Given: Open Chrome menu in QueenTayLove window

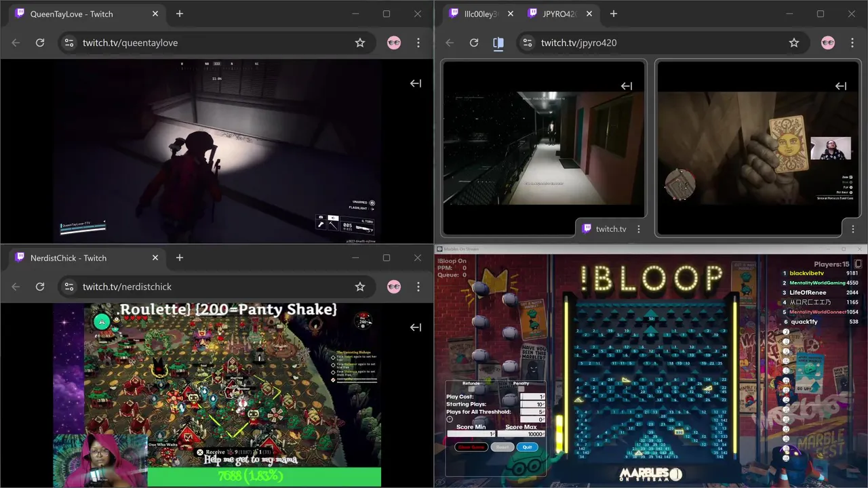Looking at the screenshot, I should tap(418, 43).
